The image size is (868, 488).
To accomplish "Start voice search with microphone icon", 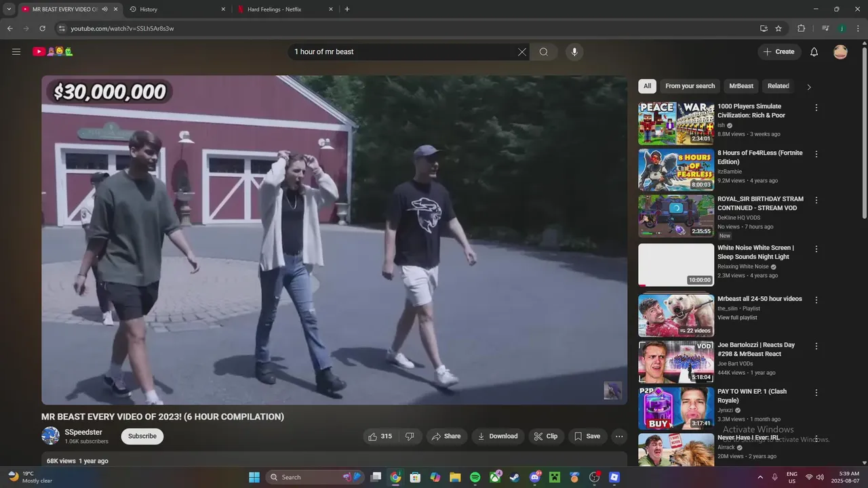I will pos(574,52).
